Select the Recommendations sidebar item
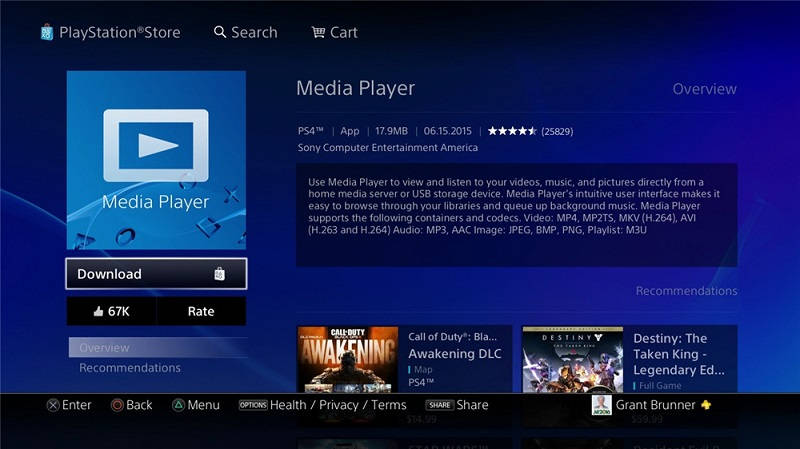This screenshot has height=449, width=800. [x=130, y=368]
